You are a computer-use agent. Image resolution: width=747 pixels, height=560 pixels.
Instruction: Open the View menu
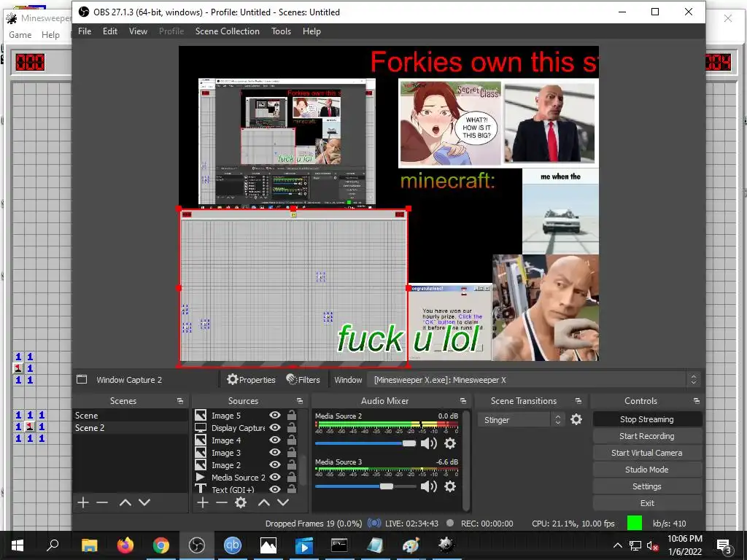click(138, 31)
